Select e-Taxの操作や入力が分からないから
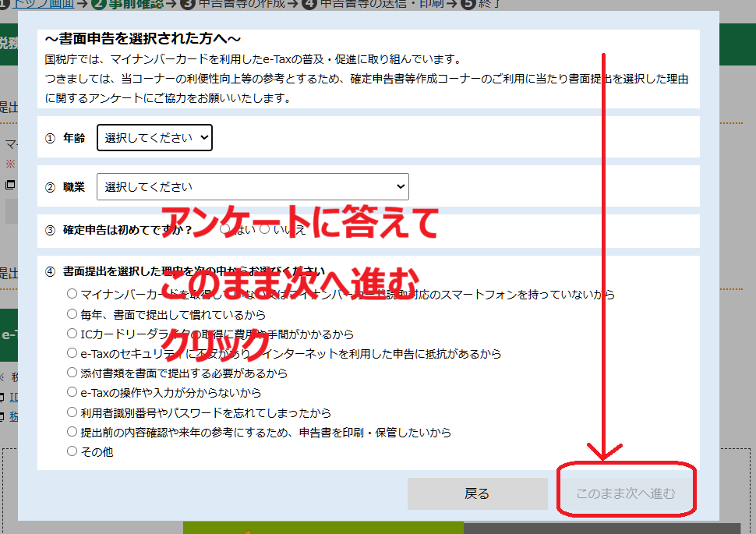This screenshot has width=756, height=534. pos(72,392)
